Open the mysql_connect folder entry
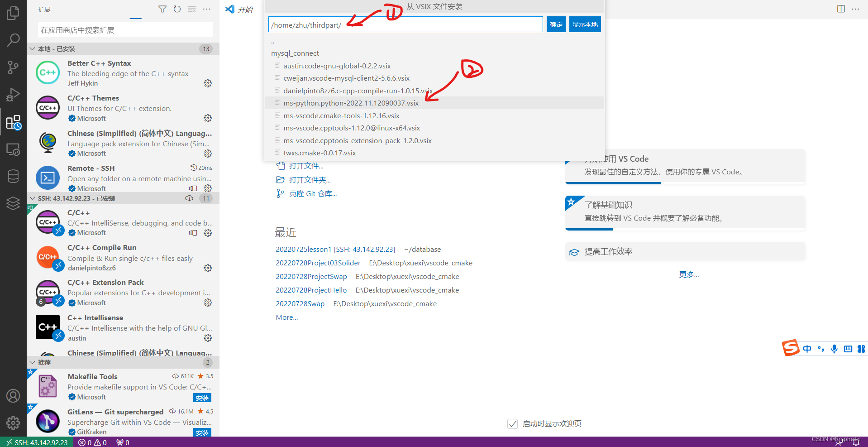 click(x=434, y=53)
